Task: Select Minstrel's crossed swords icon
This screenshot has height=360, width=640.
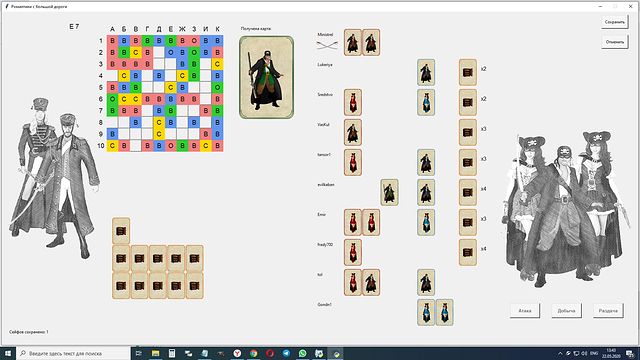Action: click(327, 45)
